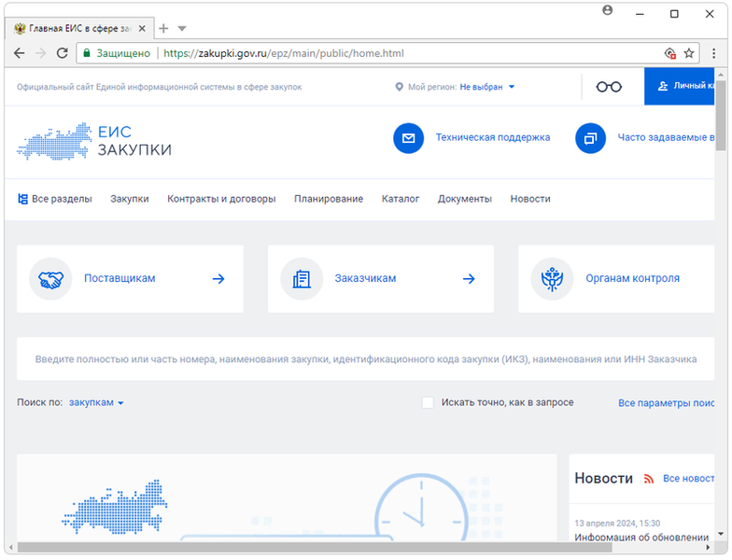Image resolution: width=732 pixels, height=560 pixels.
Task: Click the document Заказчикам icon
Action: click(302, 279)
